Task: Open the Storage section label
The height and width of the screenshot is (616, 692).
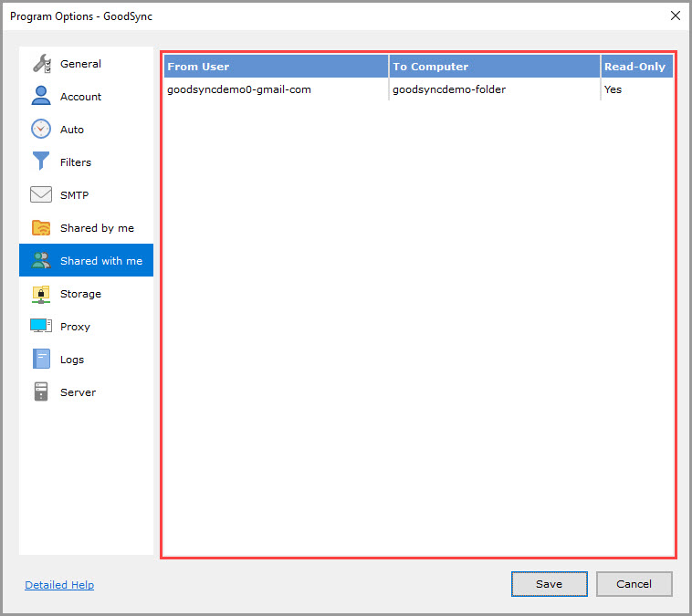Action: (x=80, y=294)
